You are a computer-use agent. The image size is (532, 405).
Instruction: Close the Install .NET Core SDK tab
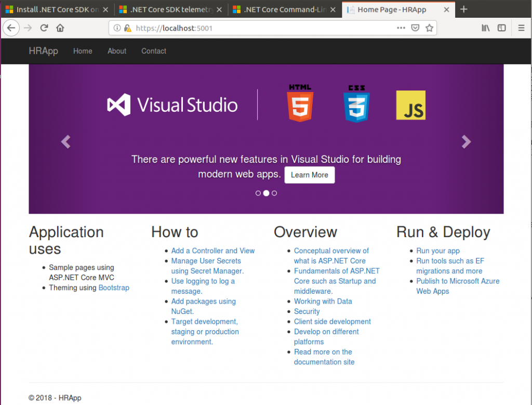pos(105,9)
